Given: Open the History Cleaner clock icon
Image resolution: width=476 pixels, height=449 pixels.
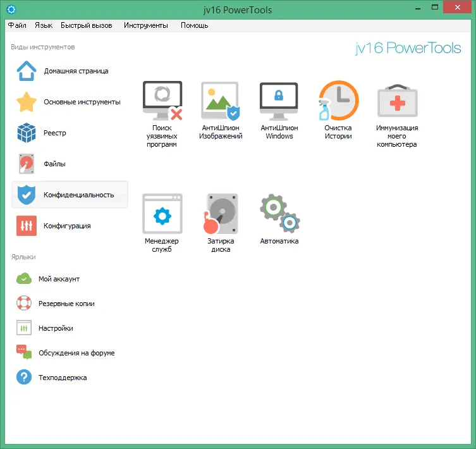Looking at the screenshot, I should 338,101.
